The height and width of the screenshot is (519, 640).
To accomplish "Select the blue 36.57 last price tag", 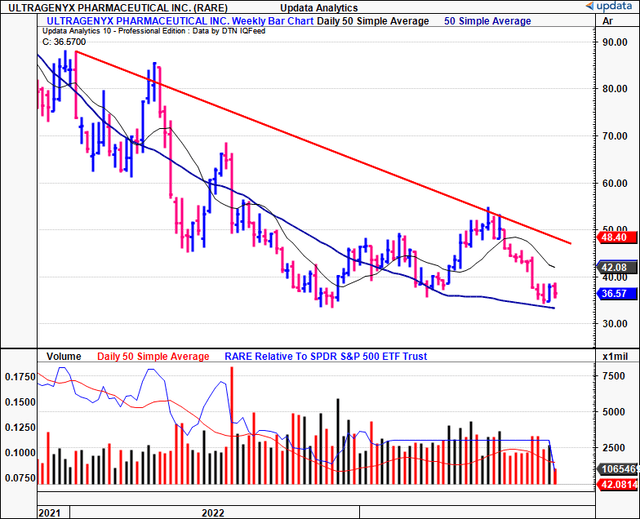I will pyautogui.click(x=617, y=293).
